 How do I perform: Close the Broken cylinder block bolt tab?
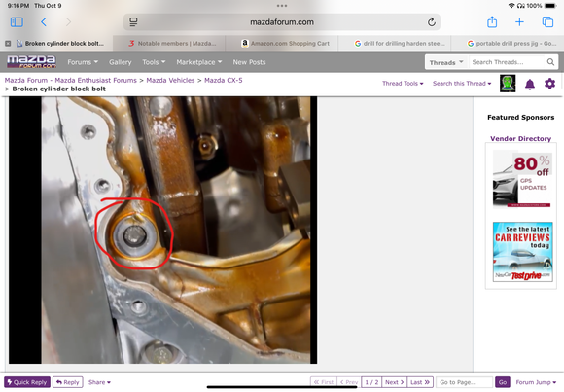[x=8, y=44]
